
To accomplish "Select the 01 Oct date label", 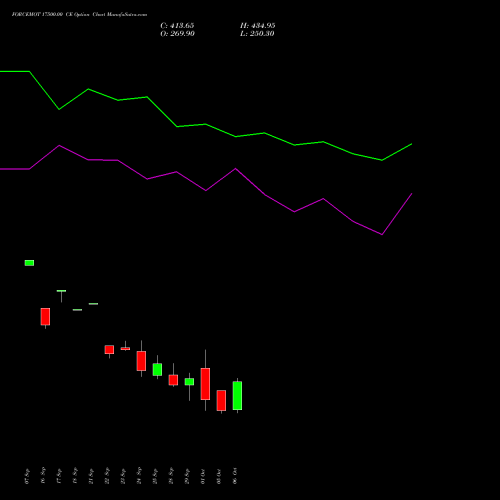I will (x=203, y=476).
